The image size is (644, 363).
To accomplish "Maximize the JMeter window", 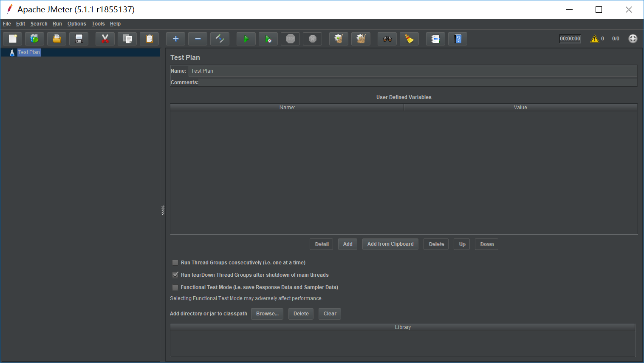I will [599, 9].
